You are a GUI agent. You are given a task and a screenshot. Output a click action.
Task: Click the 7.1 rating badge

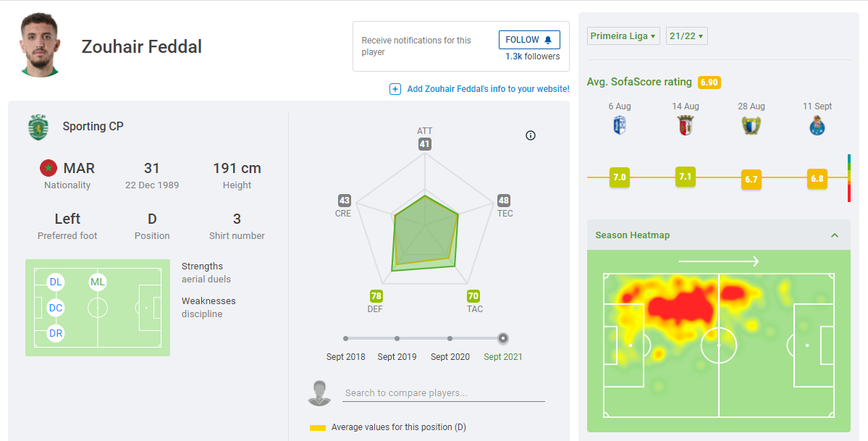(686, 177)
